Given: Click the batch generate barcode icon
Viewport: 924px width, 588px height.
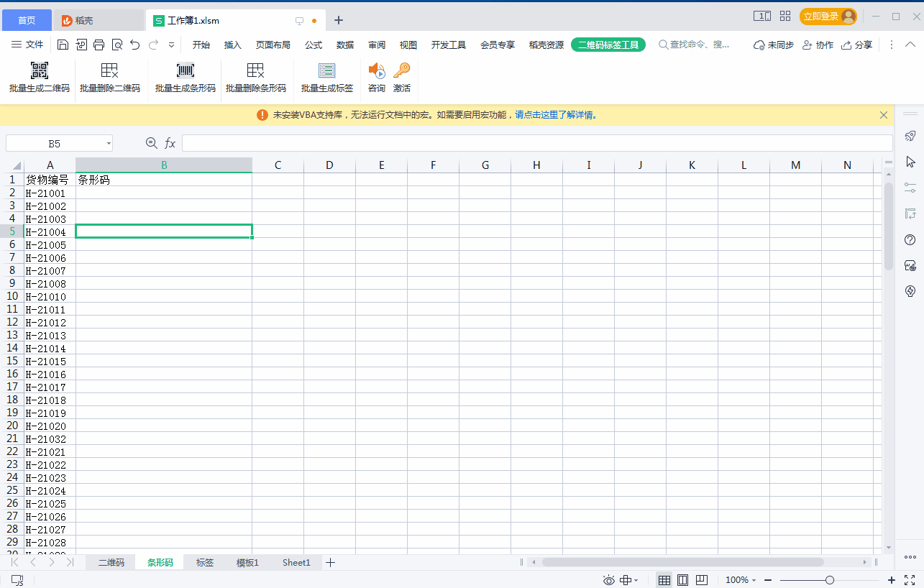Looking at the screenshot, I should [186, 70].
